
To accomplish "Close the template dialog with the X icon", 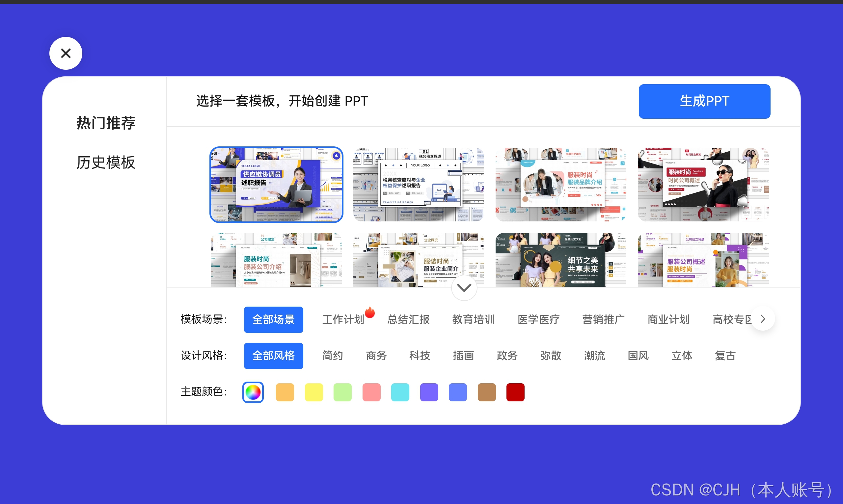I will pos(66,53).
